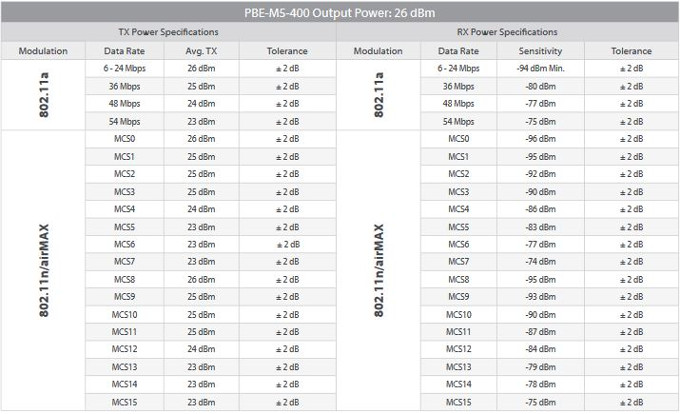The width and height of the screenshot is (680, 414).
Task: Click the RX table 'Tolerance' header
Action: (631, 51)
